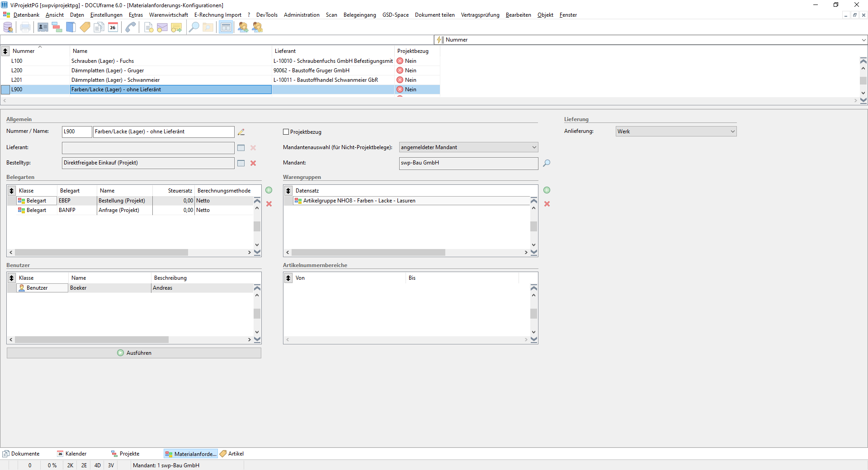Image resolution: width=868 pixels, height=470 pixels.
Task: Click the colored project blocks toolbar icon
Action: click(57, 28)
